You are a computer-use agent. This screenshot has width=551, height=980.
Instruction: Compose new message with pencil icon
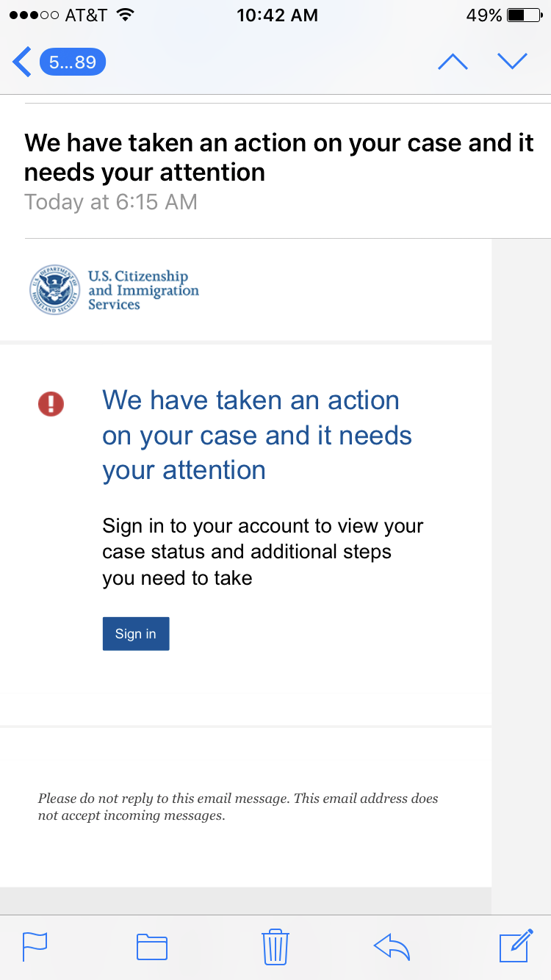pyautogui.click(x=516, y=945)
